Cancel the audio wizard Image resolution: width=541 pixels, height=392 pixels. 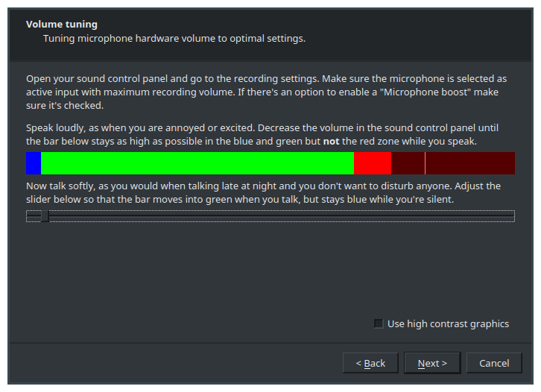494,363
